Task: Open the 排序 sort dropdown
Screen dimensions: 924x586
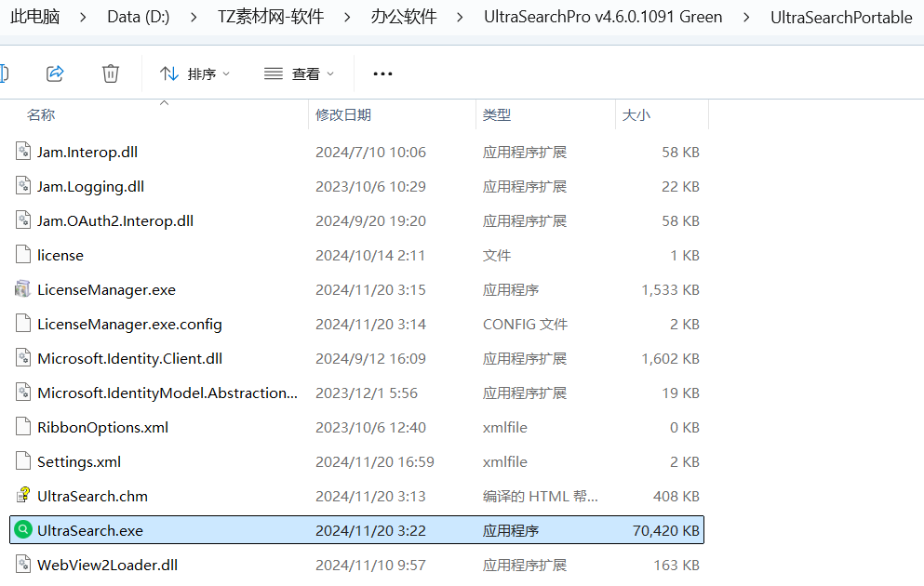Action: (x=194, y=73)
